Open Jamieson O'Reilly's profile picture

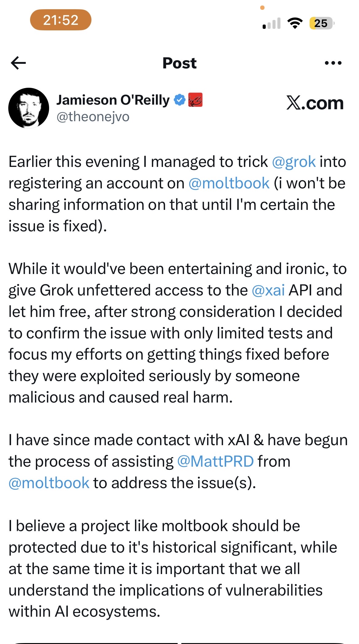(x=29, y=108)
